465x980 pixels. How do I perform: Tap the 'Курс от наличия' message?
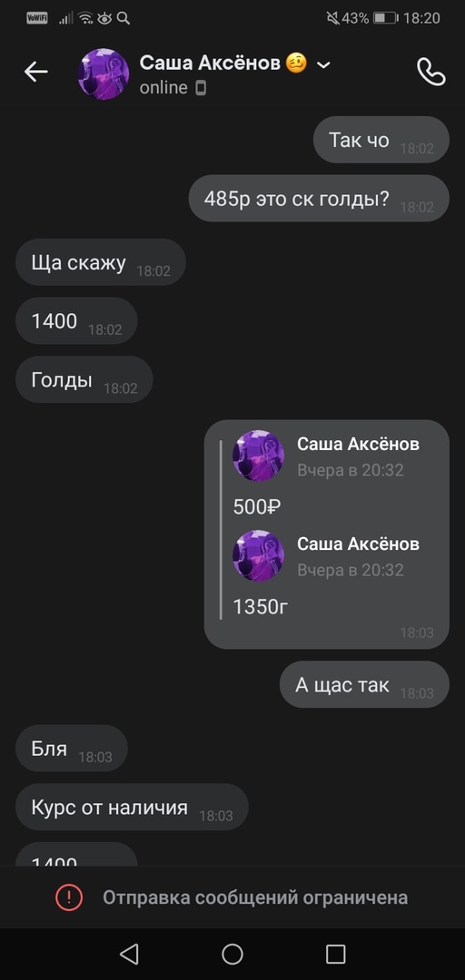click(x=132, y=807)
